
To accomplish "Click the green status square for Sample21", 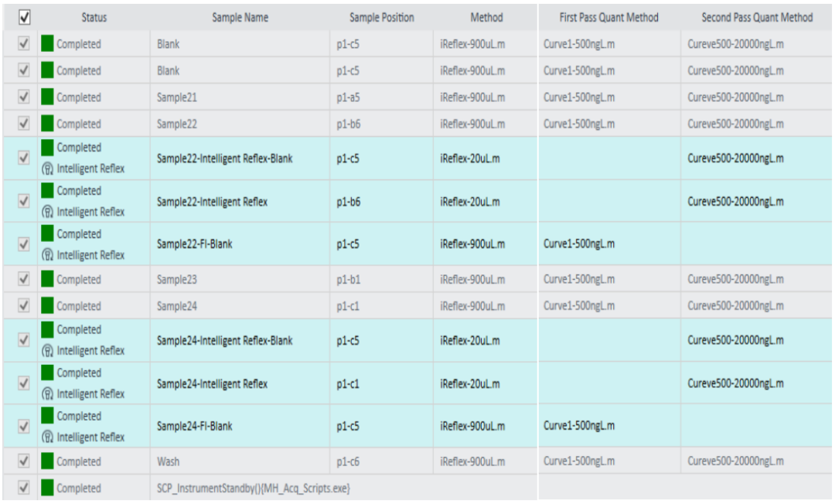I will (x=47, y=97).
